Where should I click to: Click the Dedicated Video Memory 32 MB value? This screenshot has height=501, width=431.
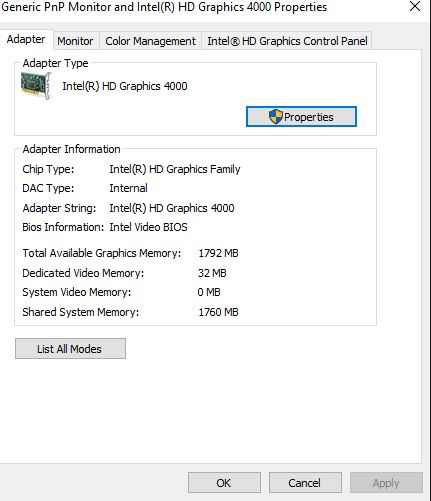point(212,273)
